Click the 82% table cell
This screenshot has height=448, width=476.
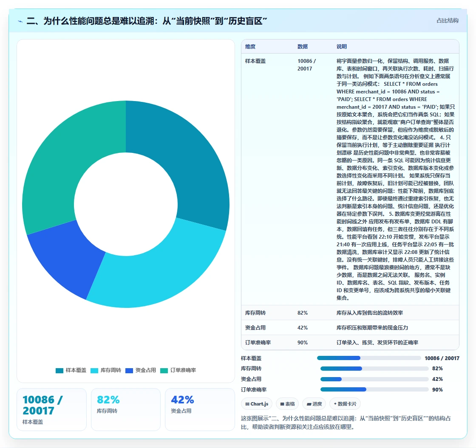[303, 313]
